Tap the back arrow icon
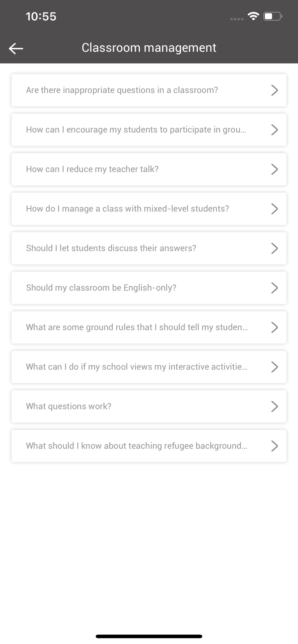This screenshot has width=298, height=644. click(16, 49)
